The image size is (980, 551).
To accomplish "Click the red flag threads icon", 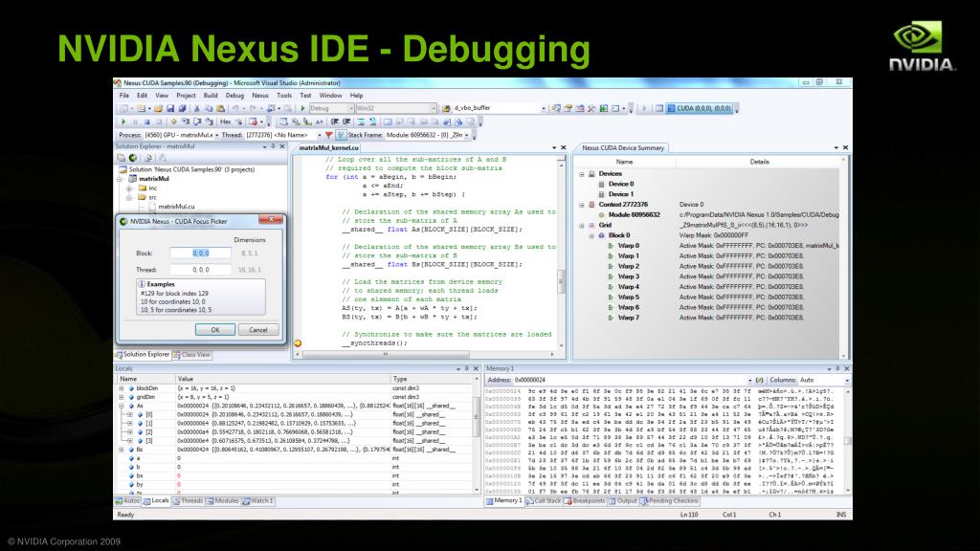I will [329, 135].
